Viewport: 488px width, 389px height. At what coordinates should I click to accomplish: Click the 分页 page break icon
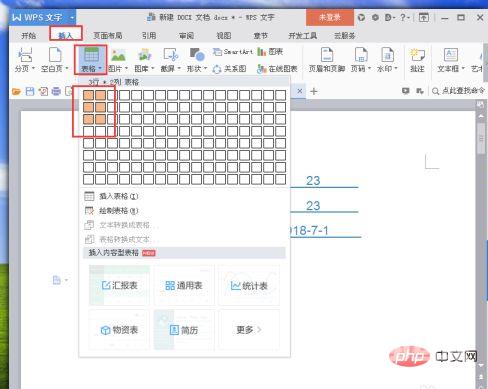point(25,55)
